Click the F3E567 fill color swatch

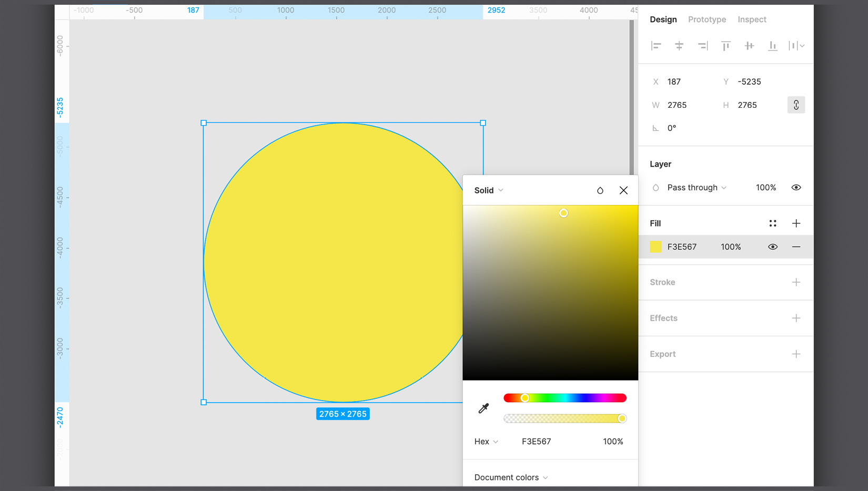click(655, 247)
